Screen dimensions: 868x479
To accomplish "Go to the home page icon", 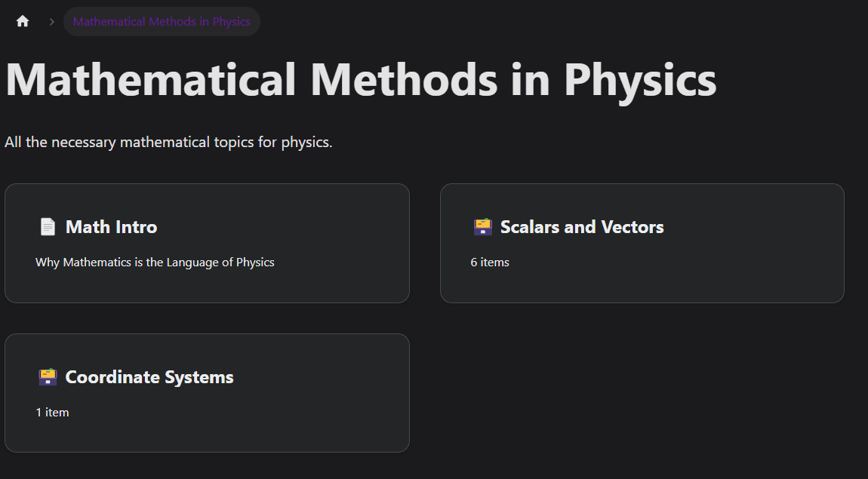I will [x=23, y=22].
